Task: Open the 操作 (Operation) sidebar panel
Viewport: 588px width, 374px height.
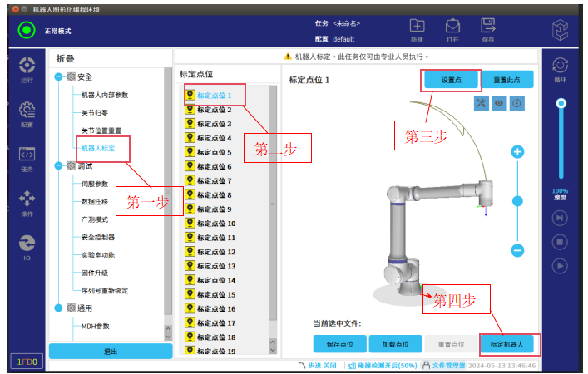Action: 27,201
